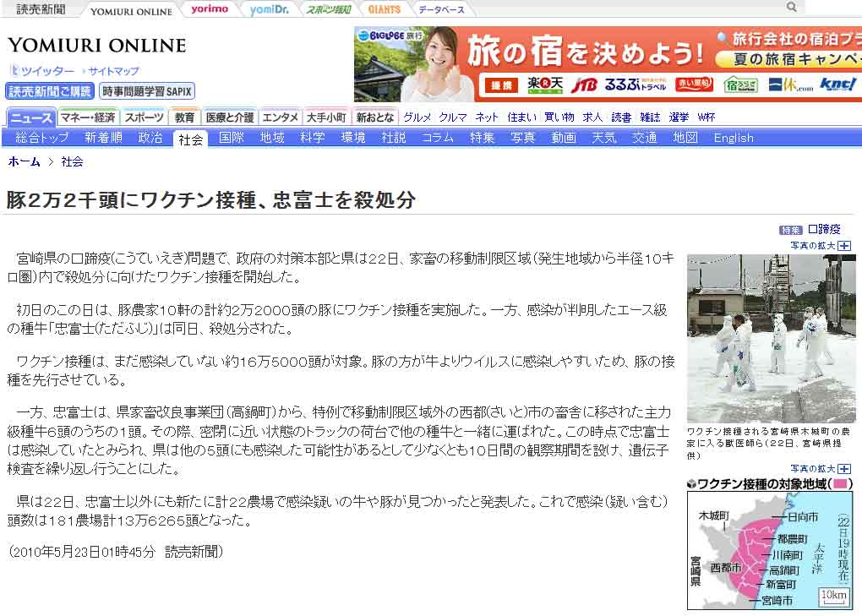Screen dimensions: 862x616
Task: Open the Twitter link with bird icon
Action: (x=42, y=71)
